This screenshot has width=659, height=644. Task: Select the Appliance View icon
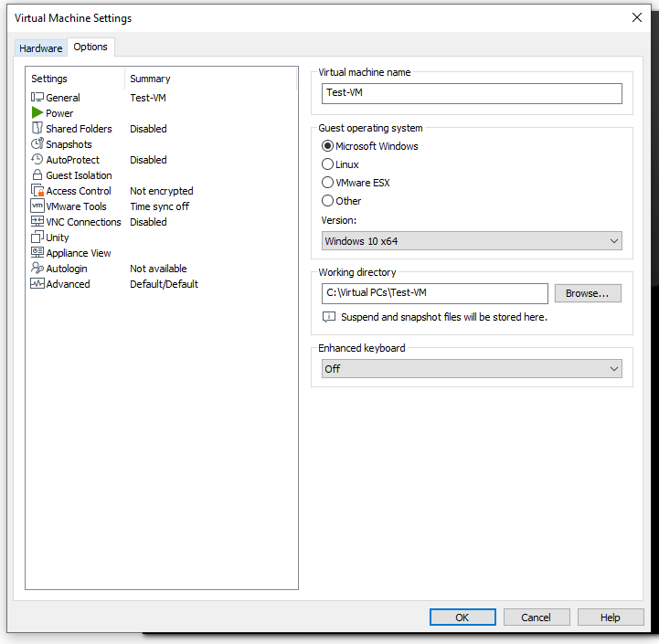37,252
